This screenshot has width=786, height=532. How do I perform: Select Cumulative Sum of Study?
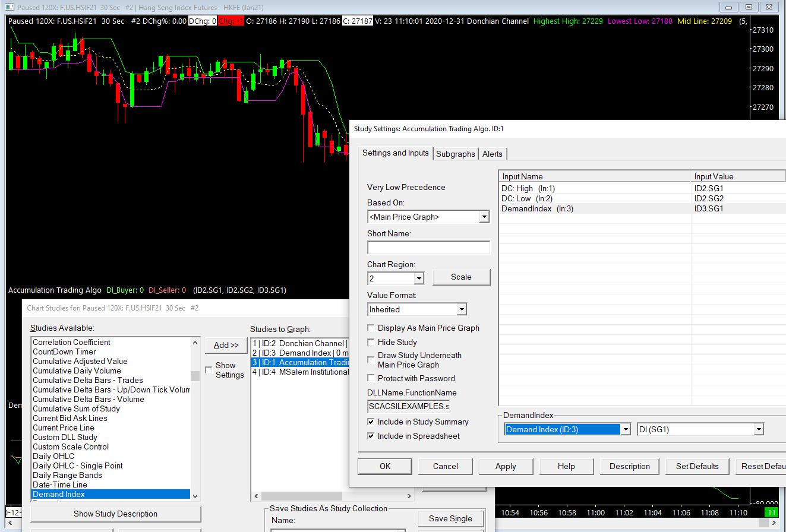tap(111, 408)
